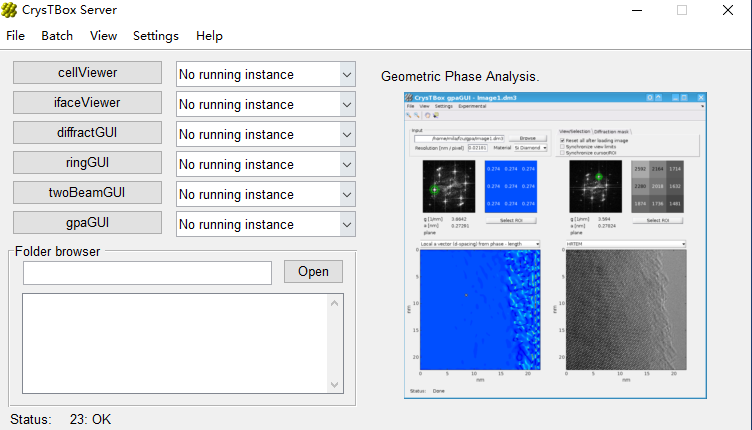The height and width of the screenshot is (430, 752).
Task: Open the File menu
Action: pyautogui.click(x=16, y=36)
